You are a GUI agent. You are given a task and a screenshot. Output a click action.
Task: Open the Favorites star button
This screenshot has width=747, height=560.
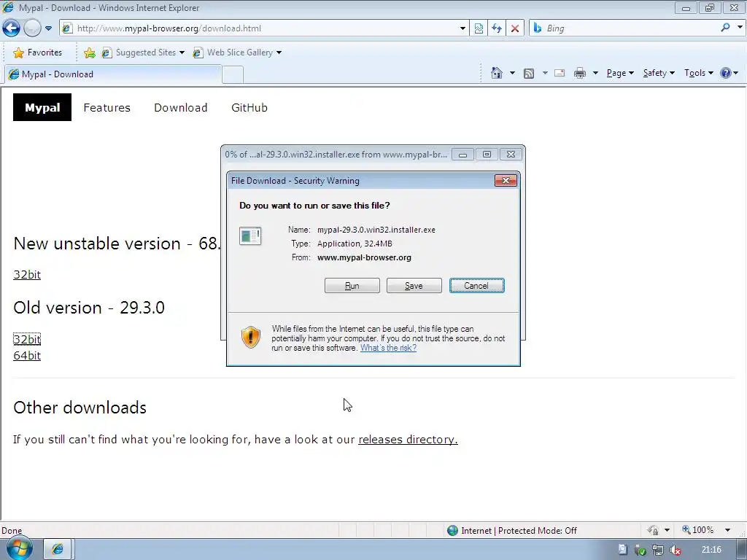(x=37, y=52)
